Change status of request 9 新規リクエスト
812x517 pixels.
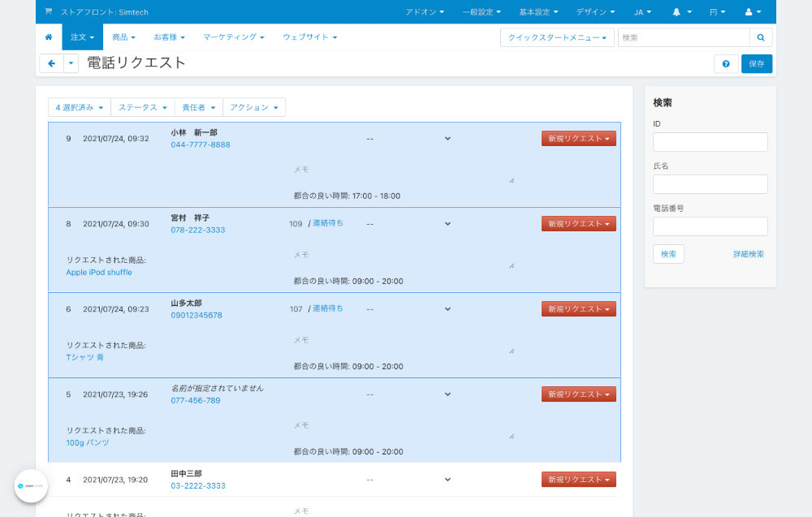(x=579, y=139)
